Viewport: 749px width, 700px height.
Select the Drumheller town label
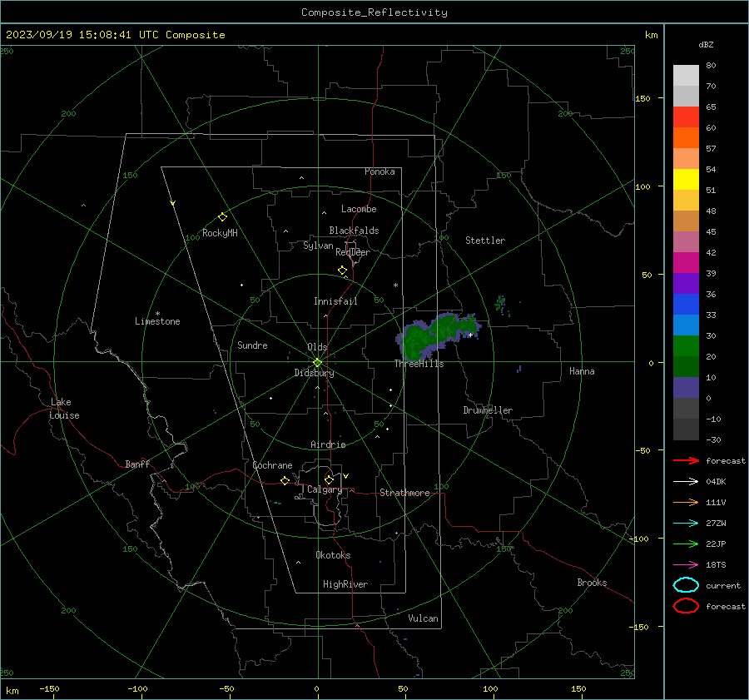[x=488, y=410]
